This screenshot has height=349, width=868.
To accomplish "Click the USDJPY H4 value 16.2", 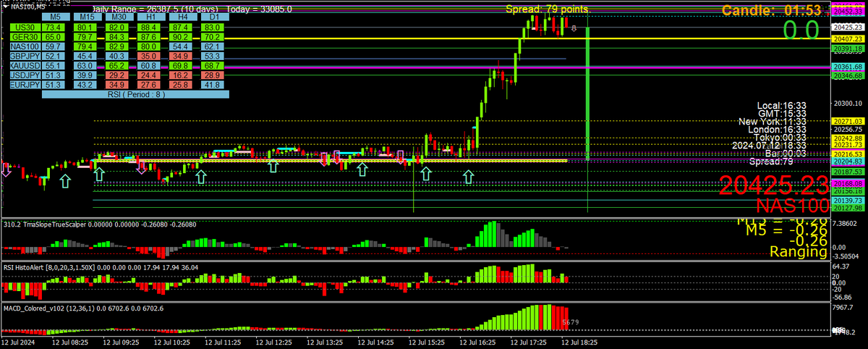I will pyautogui.click(x=182, y=75).
